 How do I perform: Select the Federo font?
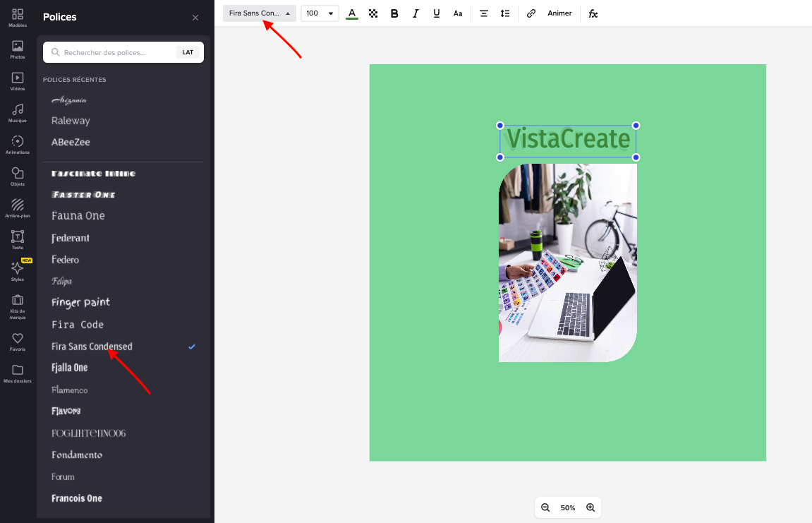65,260
